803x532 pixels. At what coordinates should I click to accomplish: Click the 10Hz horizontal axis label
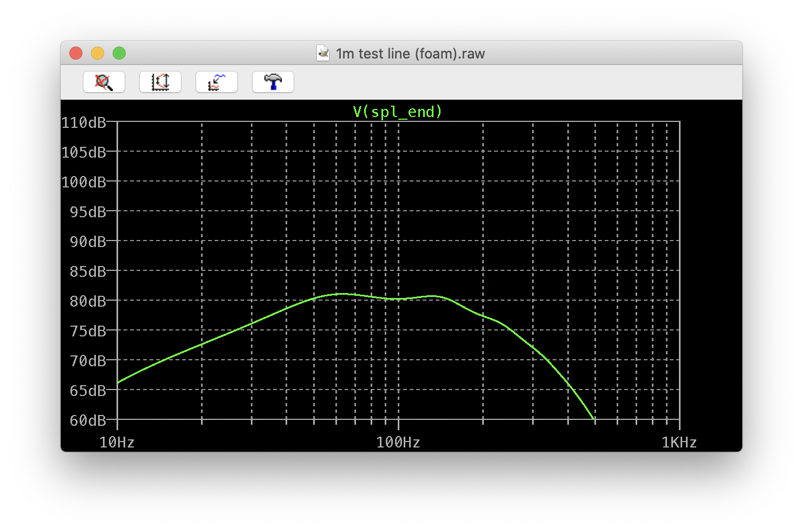(117, 443)
